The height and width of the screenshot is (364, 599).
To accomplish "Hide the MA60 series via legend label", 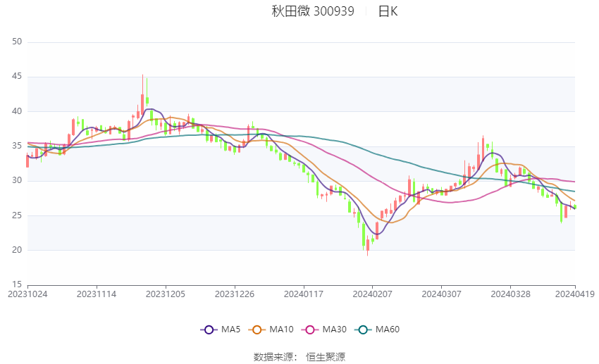I will [x=387, y=330].
